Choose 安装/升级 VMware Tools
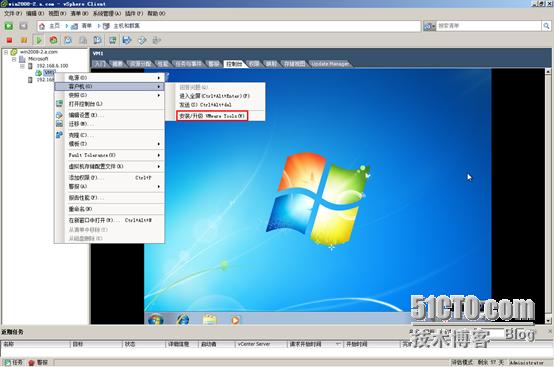The width and height of the screenshot is (554, 367). point(212,116)
